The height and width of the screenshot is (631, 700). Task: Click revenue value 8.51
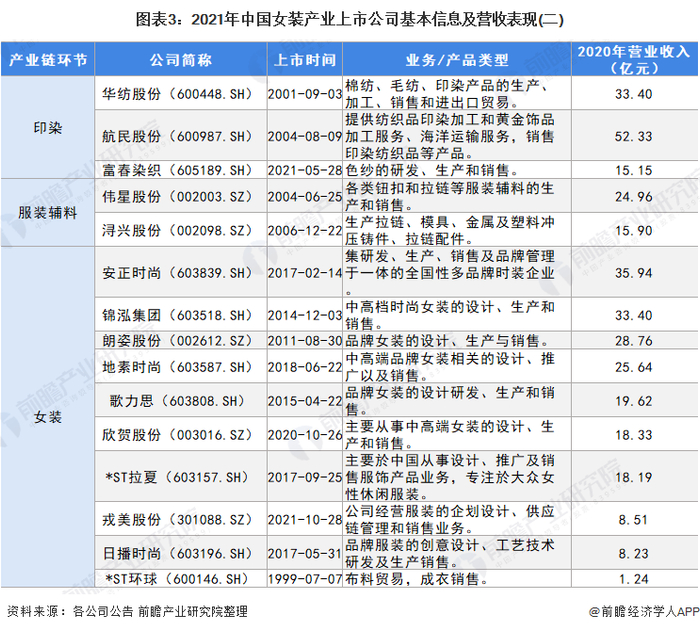[633, 520]
